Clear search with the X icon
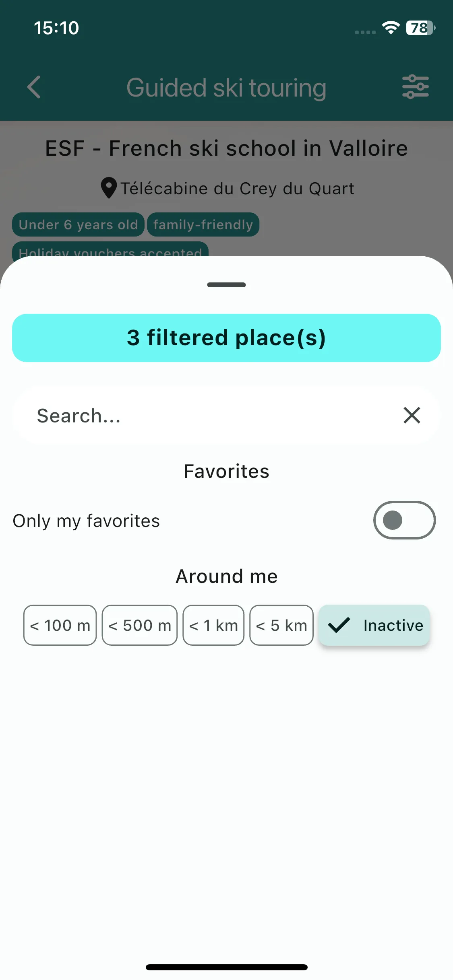This screenshot has width=453, height=980. (412, 415)
